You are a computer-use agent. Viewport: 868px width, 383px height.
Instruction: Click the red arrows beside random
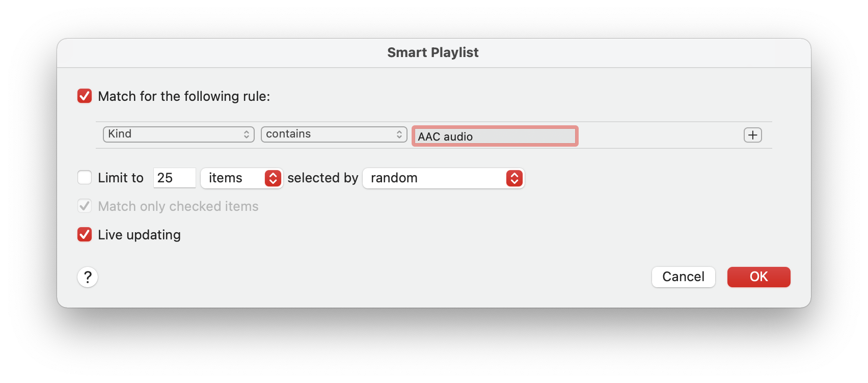[x=514, y=178]
